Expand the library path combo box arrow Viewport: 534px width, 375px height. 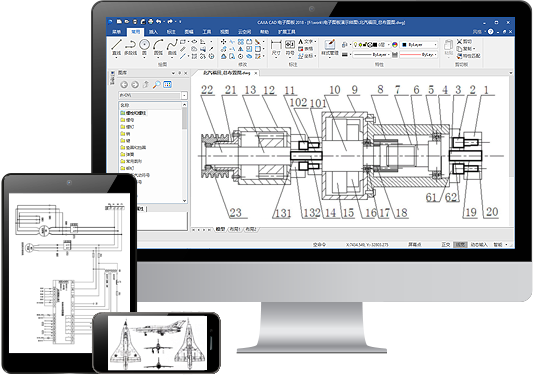click(x=184, y=95)
